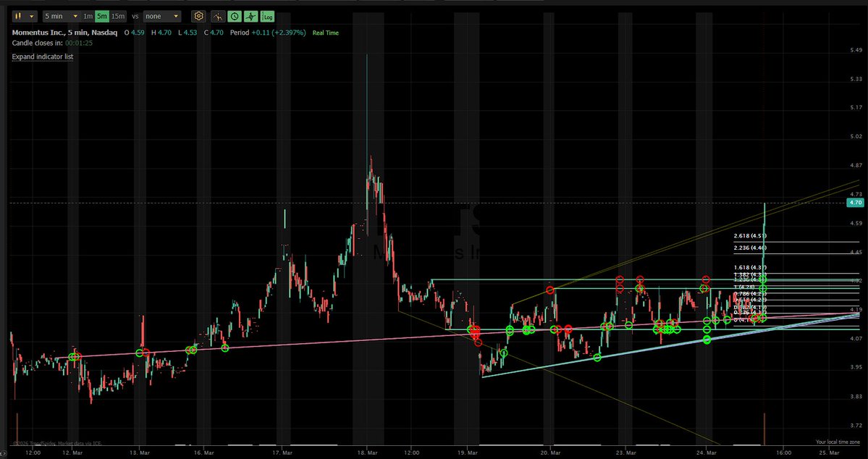This screenshot has width=868, height=459.
Task: Click the 4.87 price axis label
Action: [x=855, y=166]
